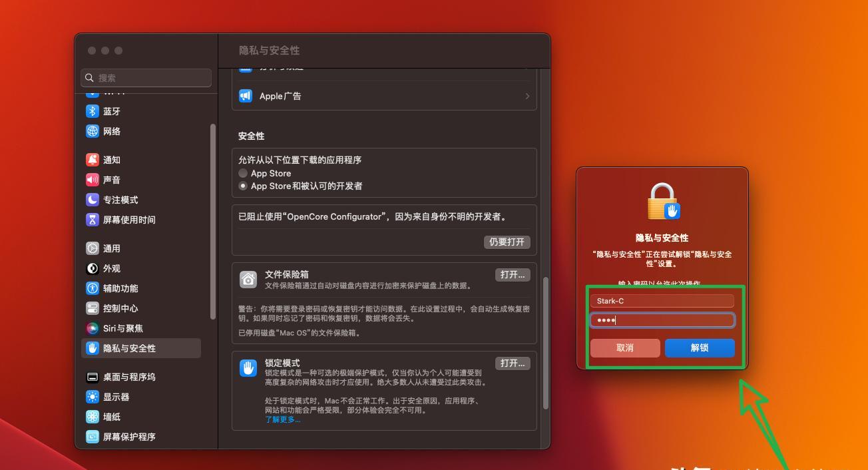
Task: Click 取消 in the unlock dialog
Action: [625, 348]
